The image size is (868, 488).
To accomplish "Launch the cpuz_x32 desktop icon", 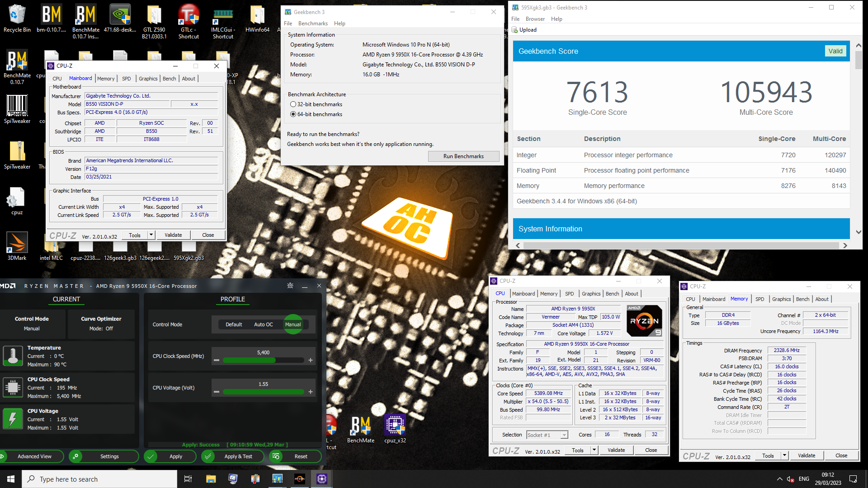I will (x=395, y=429).
